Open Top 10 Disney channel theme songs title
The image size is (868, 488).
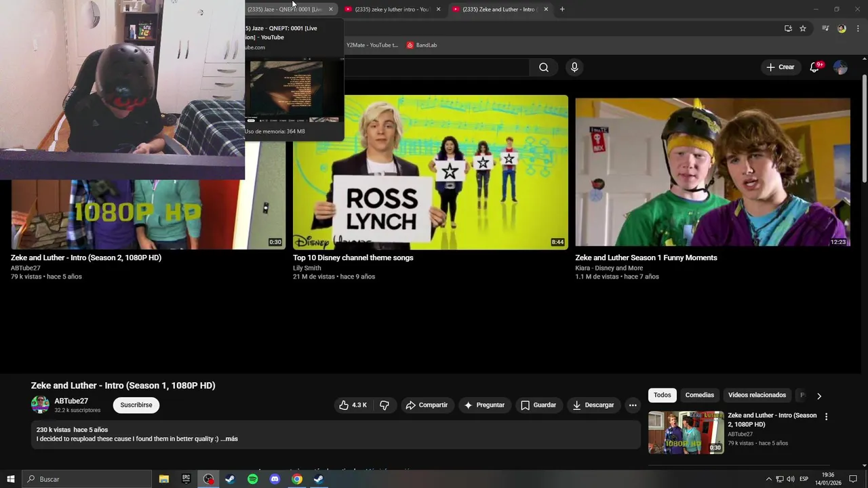click(x=353, y=258)
